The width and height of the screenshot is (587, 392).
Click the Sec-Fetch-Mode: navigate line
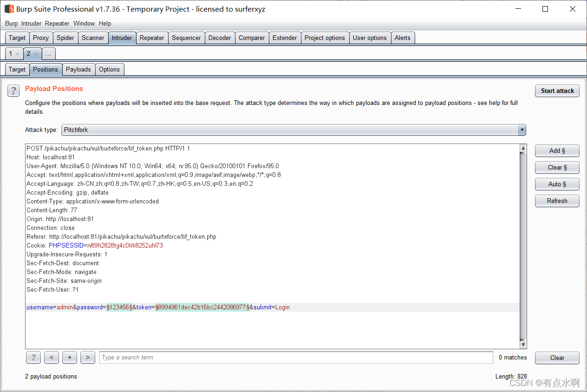(61, 272)
